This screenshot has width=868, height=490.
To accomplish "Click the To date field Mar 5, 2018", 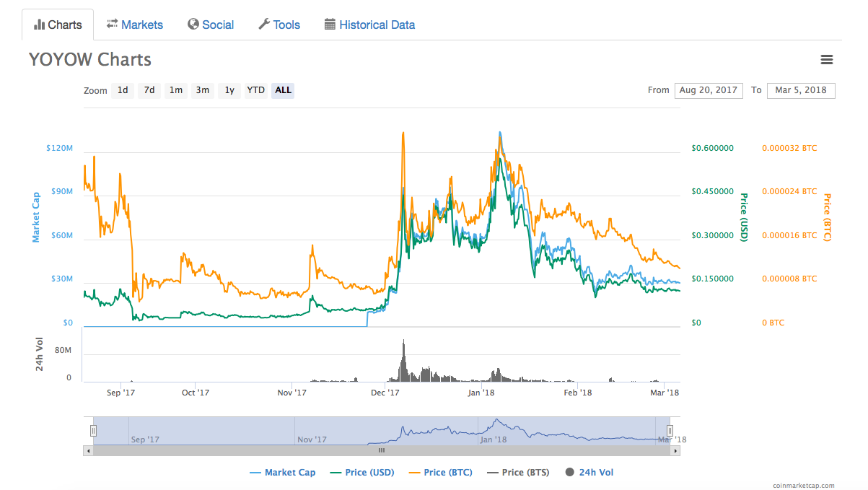I will tap(801, 90).
